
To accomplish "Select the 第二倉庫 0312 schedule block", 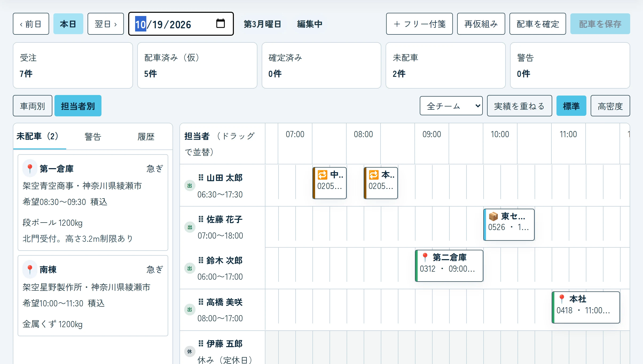I will point(449,266).
